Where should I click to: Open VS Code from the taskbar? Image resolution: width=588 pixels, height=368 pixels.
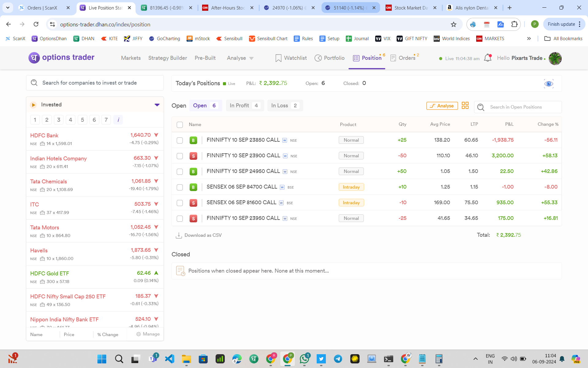pos(170,359)
